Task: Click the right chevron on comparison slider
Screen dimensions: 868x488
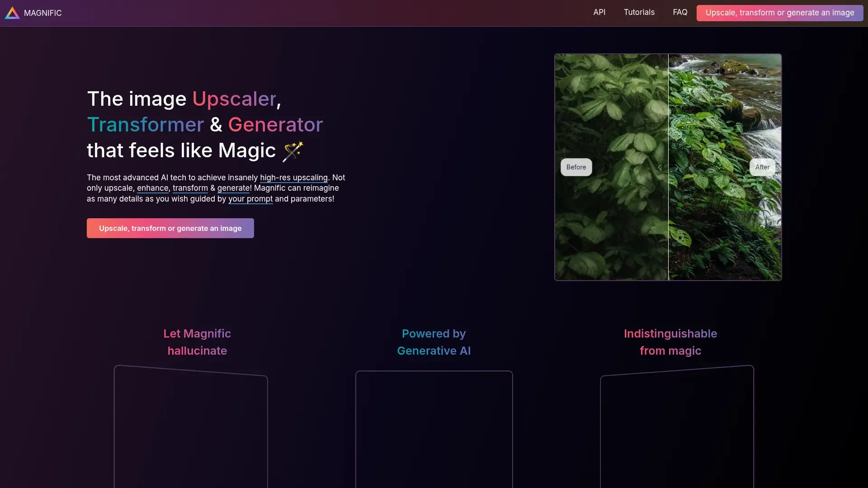Action: coord(677,167)
